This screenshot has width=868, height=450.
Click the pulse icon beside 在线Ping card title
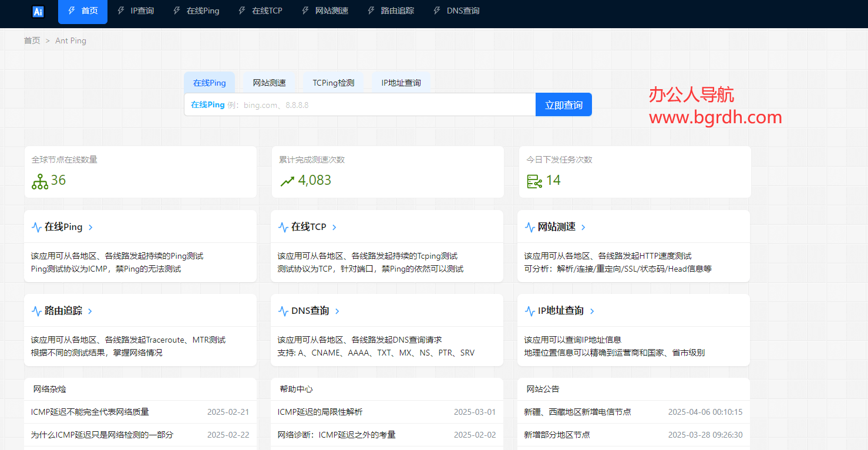(x=36, y=228)
